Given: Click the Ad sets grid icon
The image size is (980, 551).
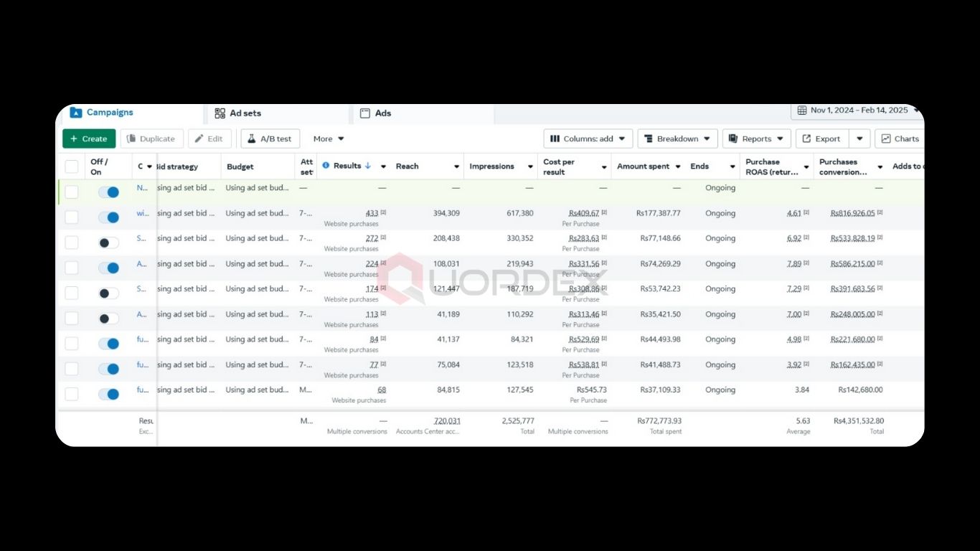Looking at the screenshot, I should point(220,113).
